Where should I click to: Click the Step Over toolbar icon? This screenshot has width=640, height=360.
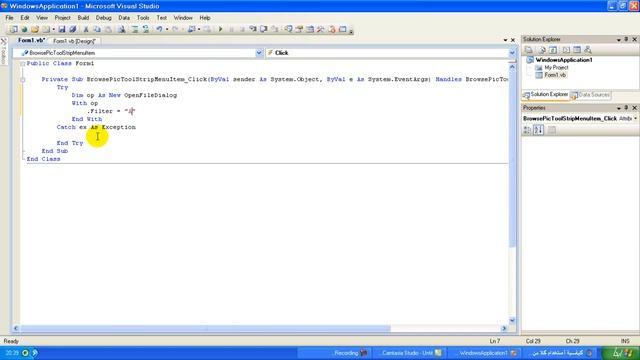point(264,29)
